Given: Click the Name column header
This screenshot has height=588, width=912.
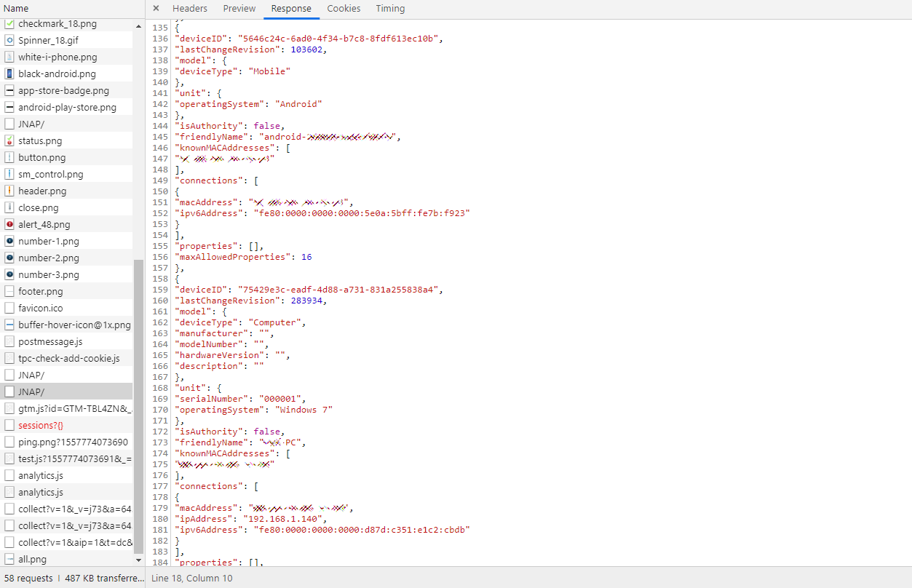Looking at the screenshot, I should (x=16, y=9).
